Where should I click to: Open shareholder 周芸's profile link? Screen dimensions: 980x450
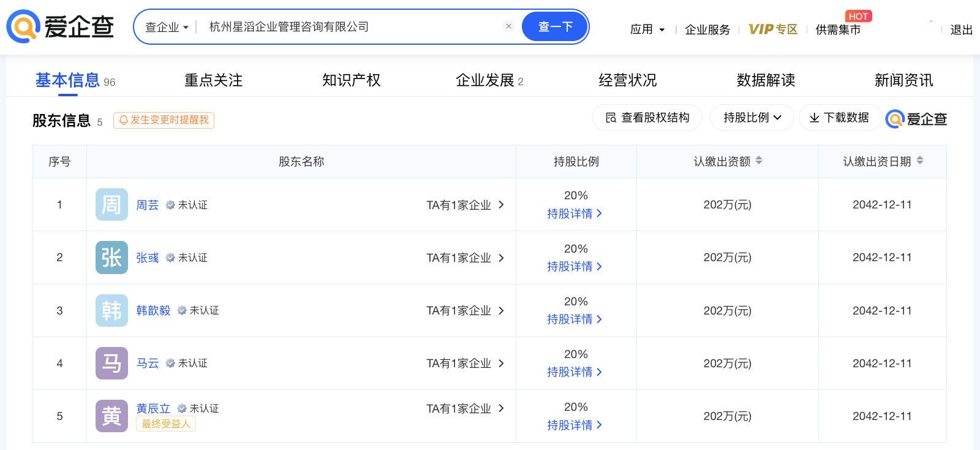[147, 205]
